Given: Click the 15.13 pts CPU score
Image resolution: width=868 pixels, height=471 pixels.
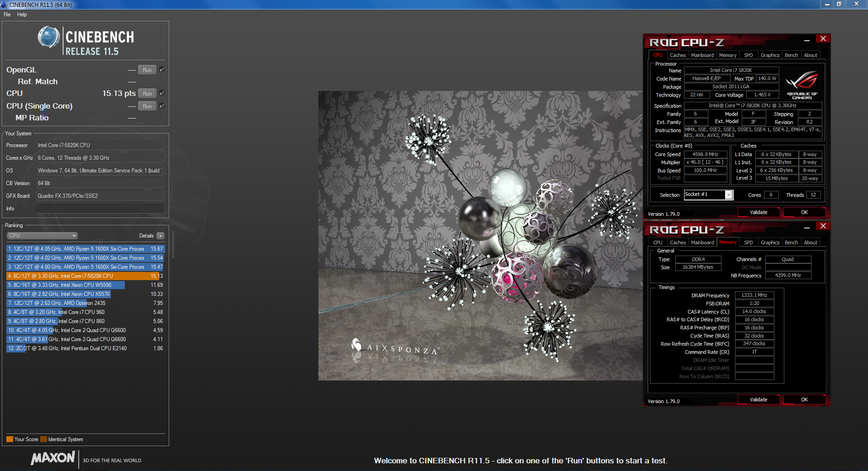Looking at the screenshot, I should tap(119, 93).
